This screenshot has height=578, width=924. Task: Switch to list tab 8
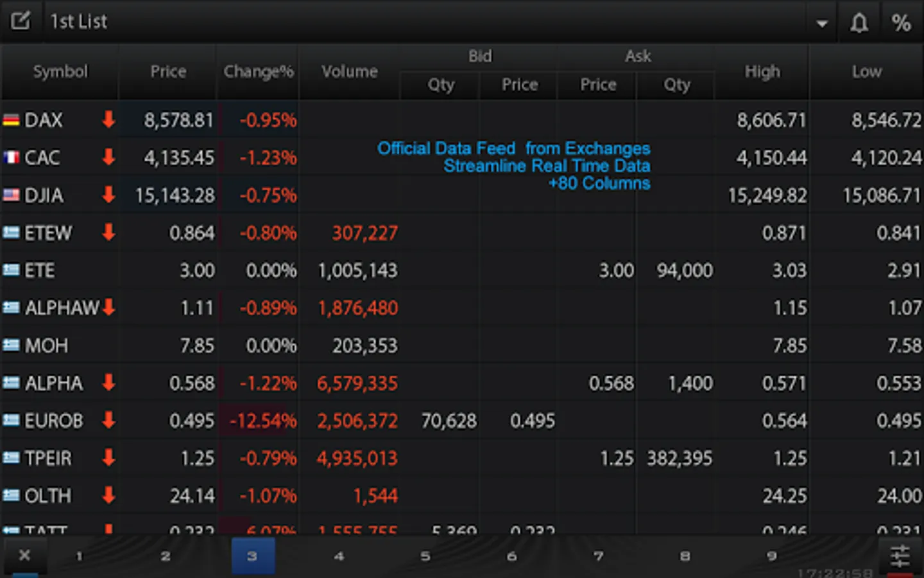(685, 556)
